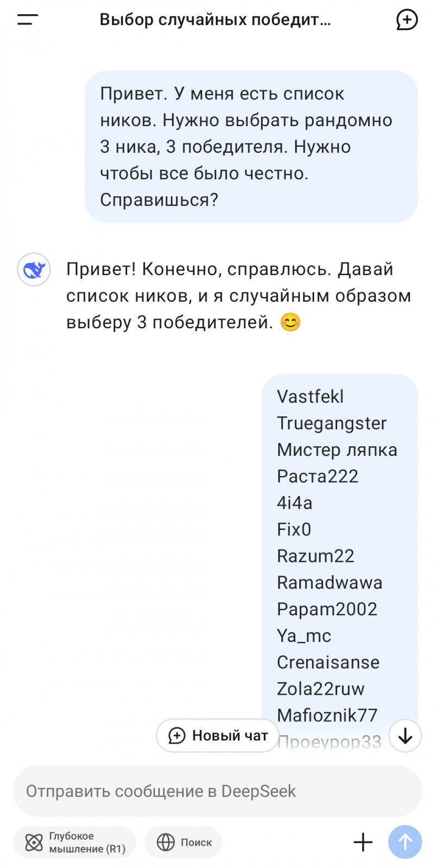Click the DeepSeek whale avatar

click(x=34, y=270)
